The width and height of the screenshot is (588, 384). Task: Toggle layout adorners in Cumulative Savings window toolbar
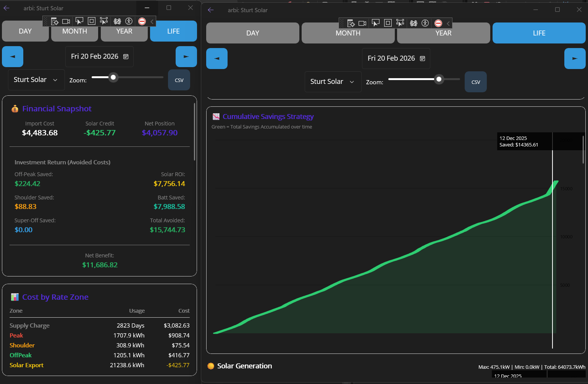point(388,23)
